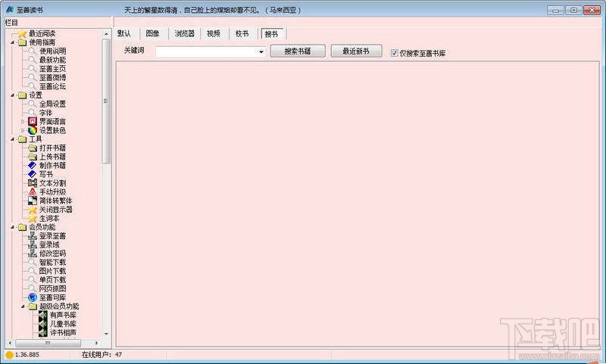
Task: Click 界面语言 red square icon
Action: tap(33, 122)
